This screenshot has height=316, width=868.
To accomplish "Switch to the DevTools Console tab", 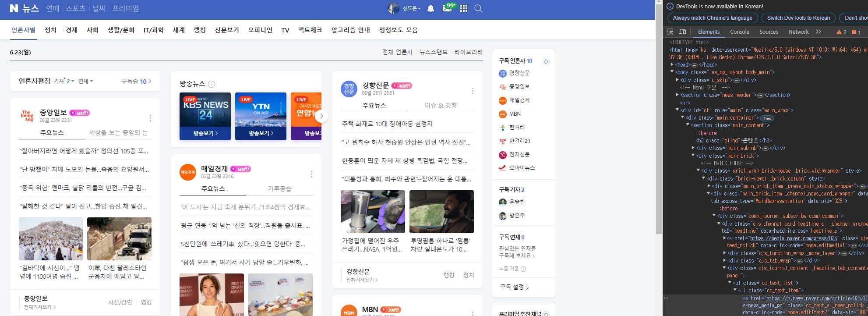I will tap(740, 32).
